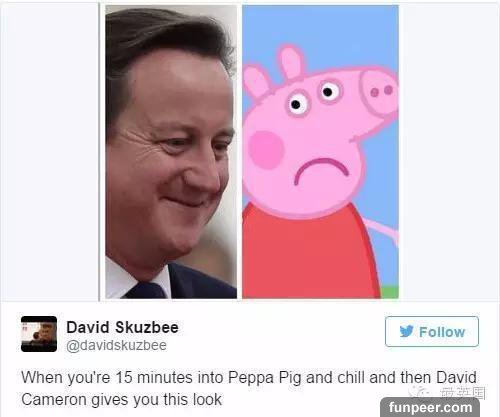Click Peppa's pink cheek circle
500x417 pixels.
(266, 149)
